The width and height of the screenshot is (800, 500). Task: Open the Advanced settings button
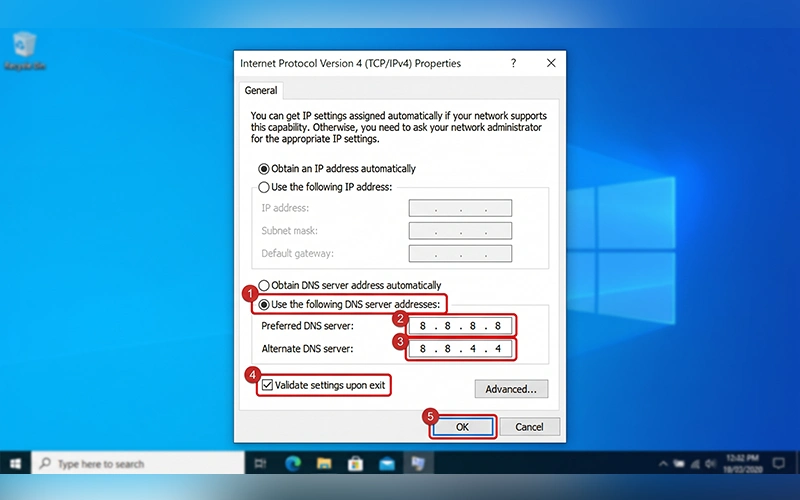click(x=511, y=389)
